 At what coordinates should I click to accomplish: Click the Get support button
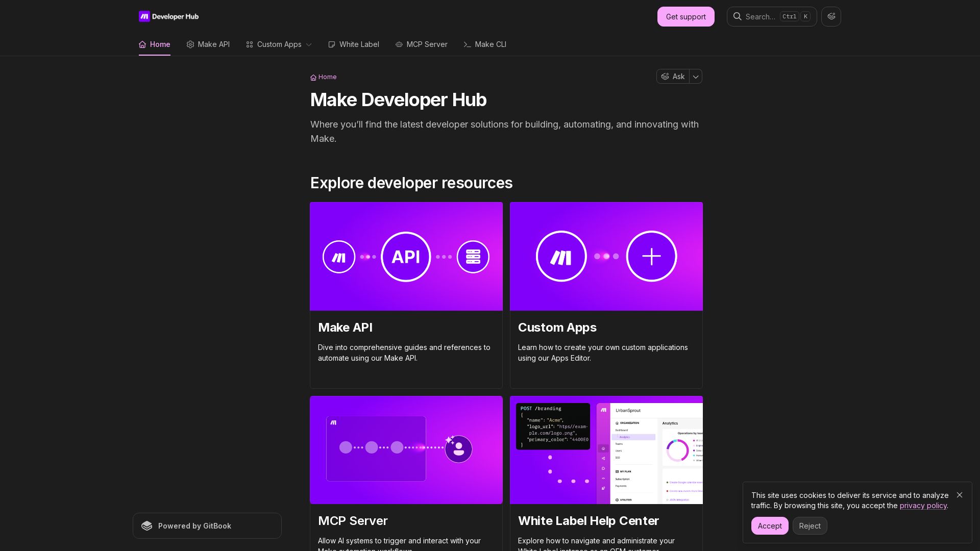(x=686, y=16)
